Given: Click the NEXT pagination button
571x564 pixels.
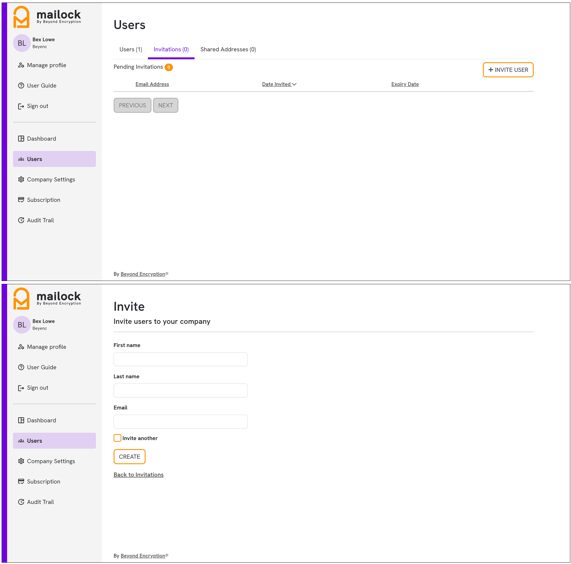Looking at the screenshot, I should point(166,106).
